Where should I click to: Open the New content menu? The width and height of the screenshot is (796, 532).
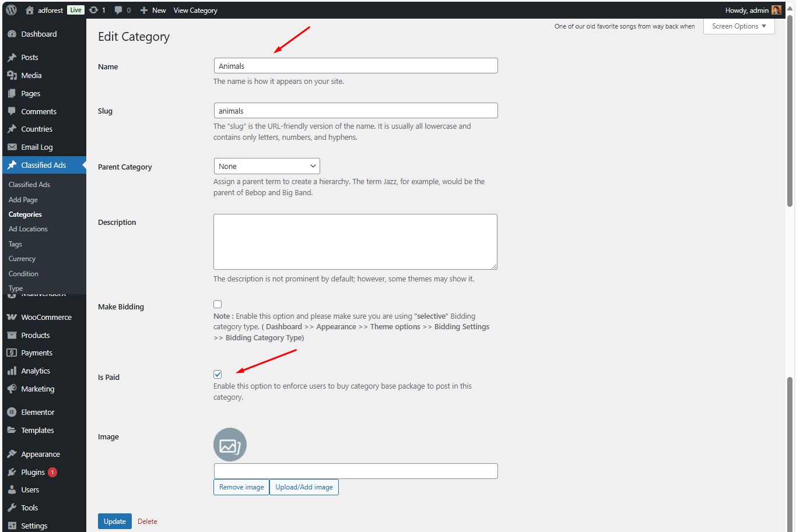click(x=153, y=10)
